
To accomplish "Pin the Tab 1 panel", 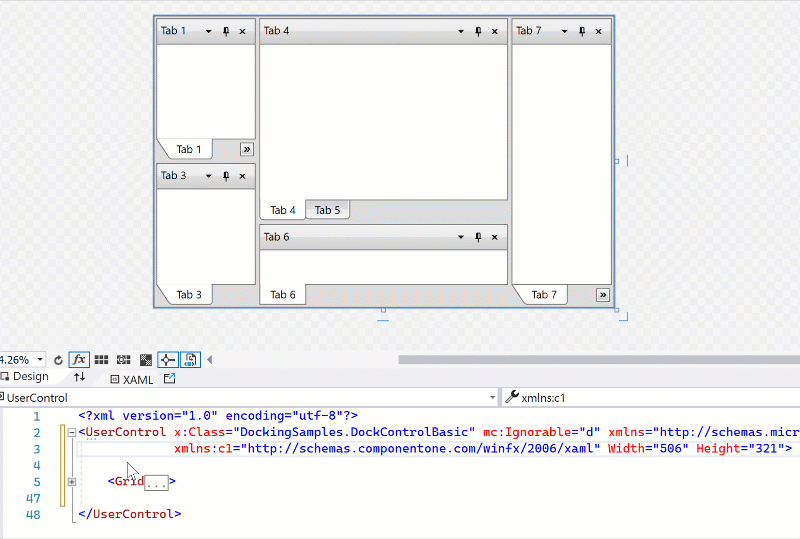I will pos(225,31).
